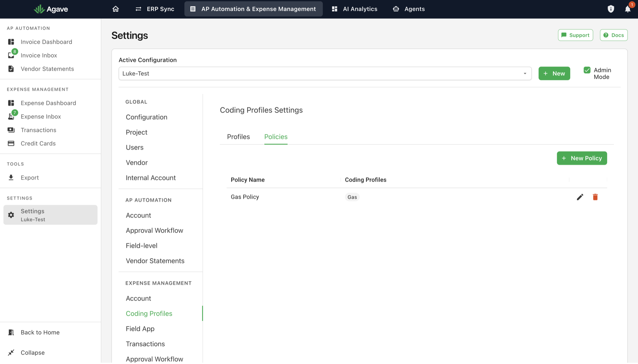Delete Gas Policy with trash icon

click(x=595, y=197)
